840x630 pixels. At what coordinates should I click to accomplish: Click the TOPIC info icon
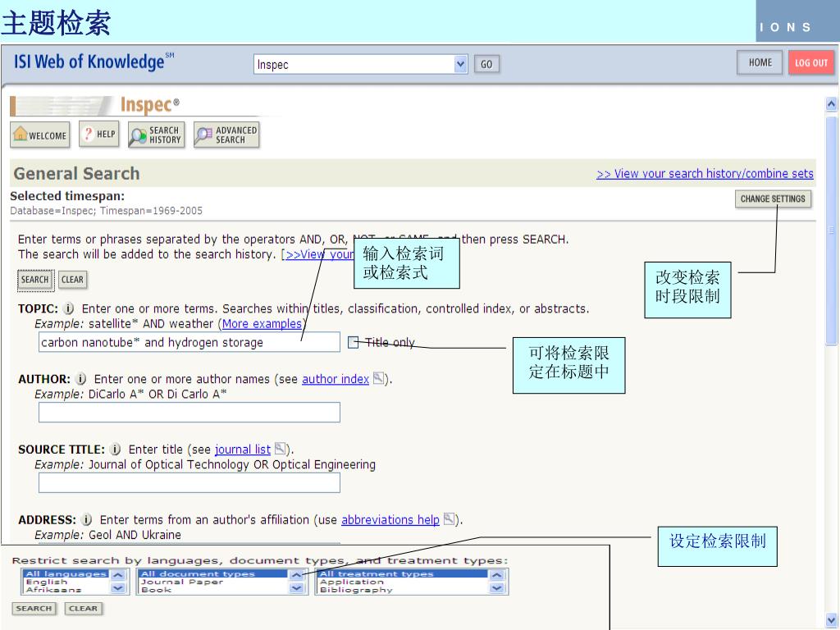[69, 308]
